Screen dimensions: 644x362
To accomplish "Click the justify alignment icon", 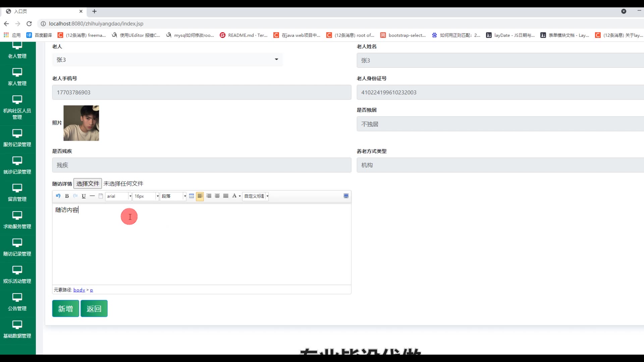I will [226, 196].
